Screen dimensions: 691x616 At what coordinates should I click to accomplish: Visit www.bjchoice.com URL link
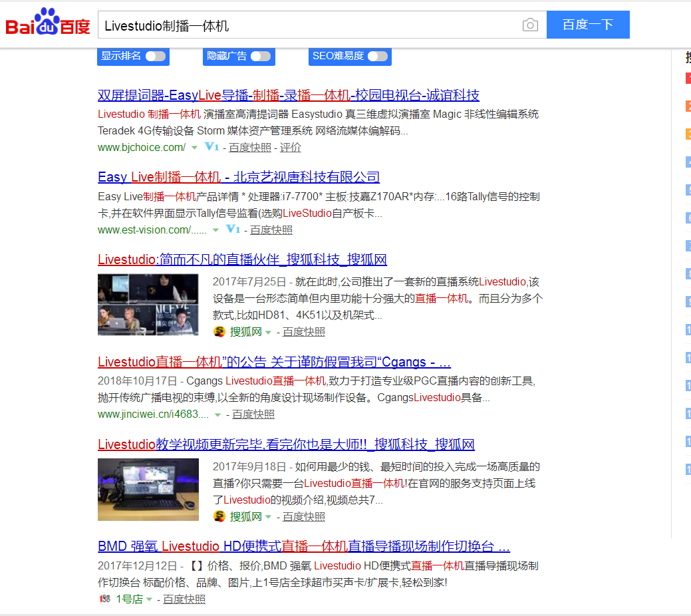[142, 147]
